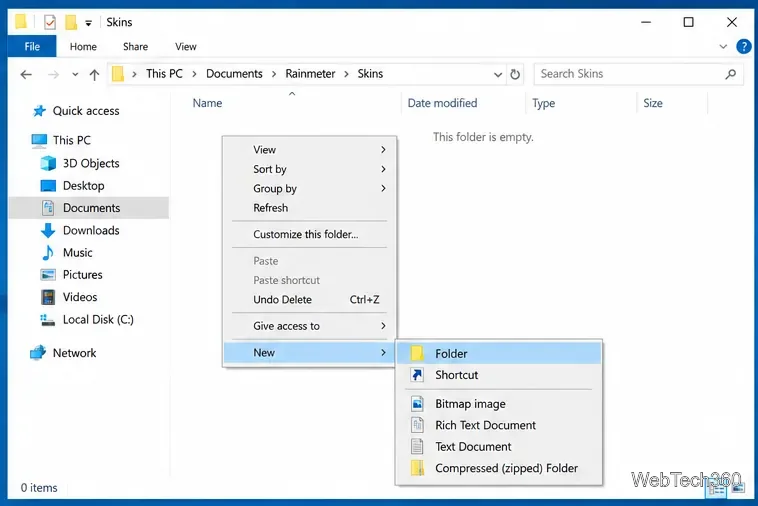Click Skins in the address breadcrumb
Image resolution: width=758 pixels, height=506 pixels.
(370, 73)
